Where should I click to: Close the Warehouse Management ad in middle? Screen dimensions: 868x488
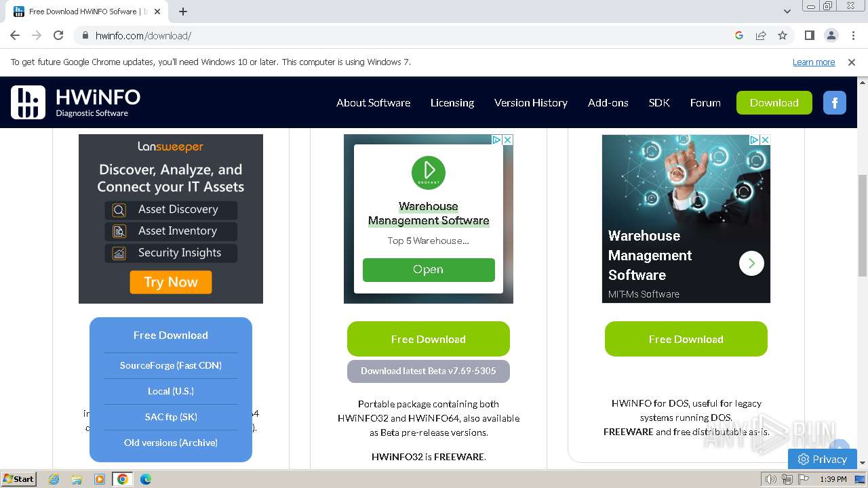click(x=507, y=140)
